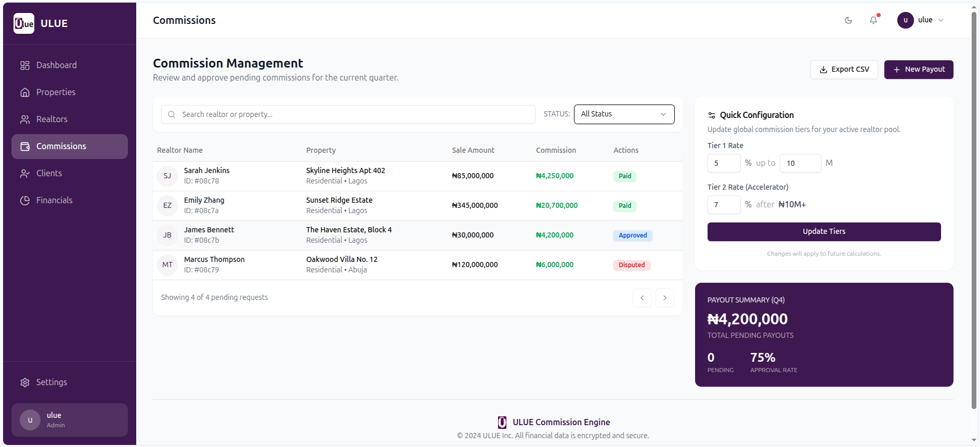Screen dimensions: 980x447
Task: Click the Financials pie chart icon
Action: point(25,201)
